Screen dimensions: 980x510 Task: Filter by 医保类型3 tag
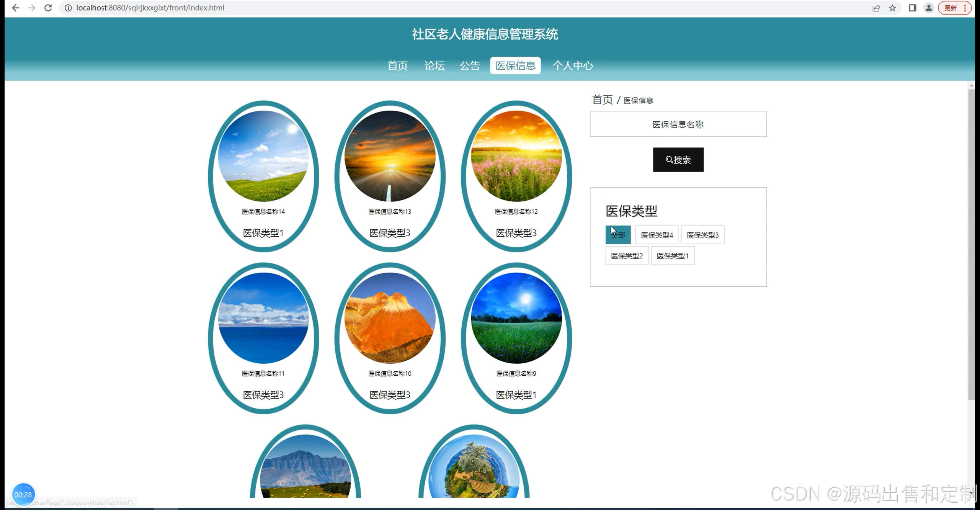click(702, 235)
